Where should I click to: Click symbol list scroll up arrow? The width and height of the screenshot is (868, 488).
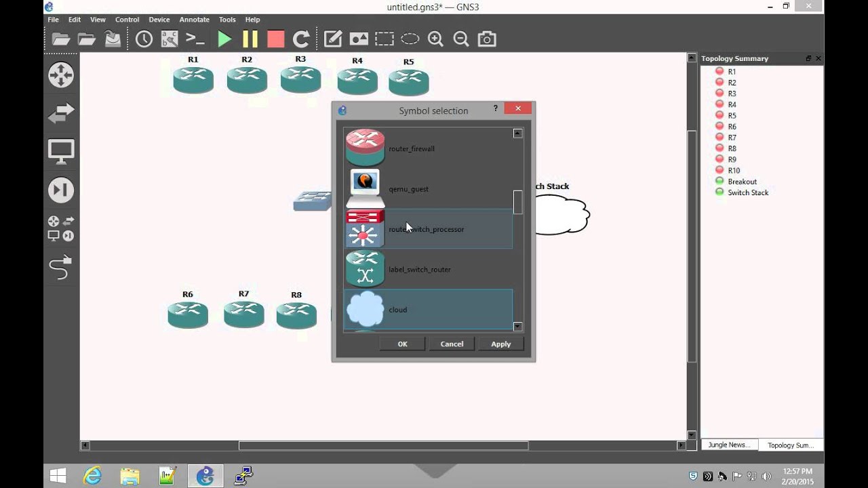tap(518, 134)
